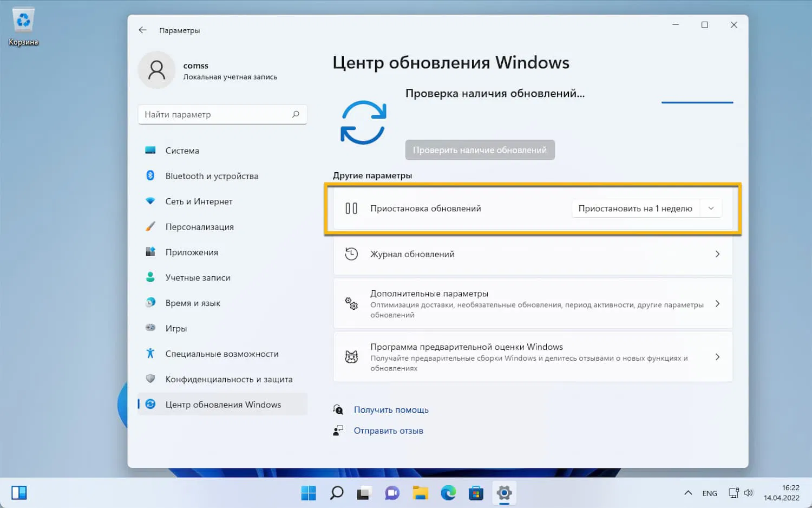The height and width of the screenshot is (508, 812).
Task: Click the Settings gear on taskbar
Action: [x=504, y=493]
